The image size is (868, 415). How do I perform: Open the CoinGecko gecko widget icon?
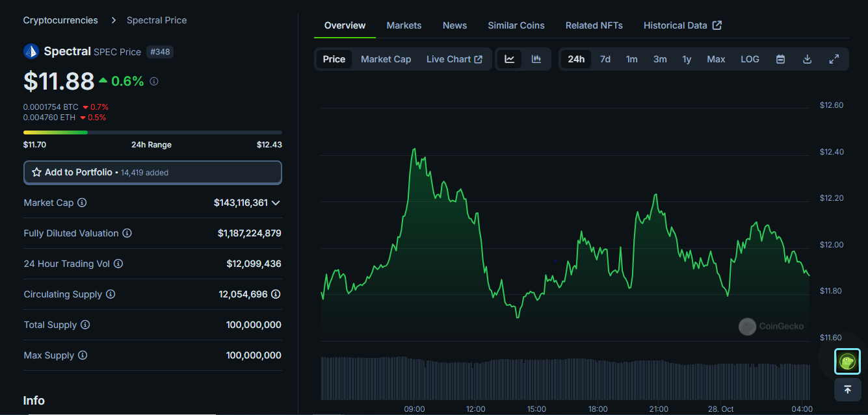pyautogui.click(x=847, y=361)
